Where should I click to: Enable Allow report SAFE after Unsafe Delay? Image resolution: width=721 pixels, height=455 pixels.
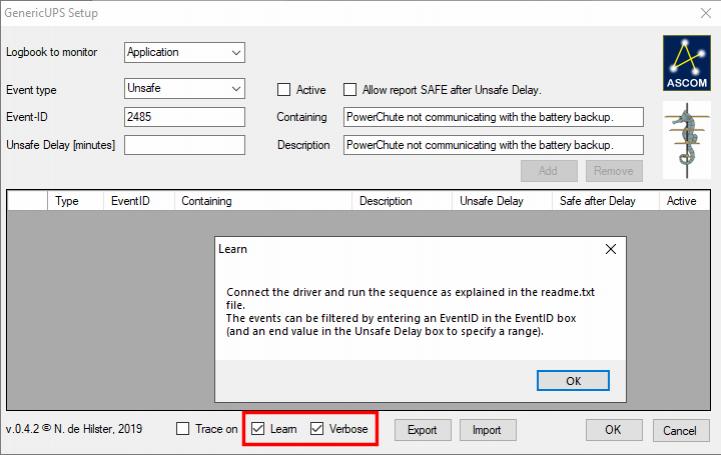pos(351,90)
